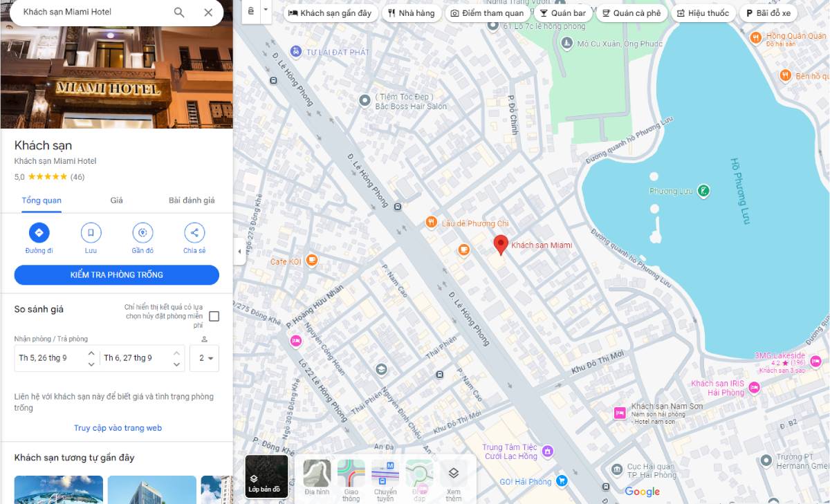The width and height of the screenshot is (830, 504).
Task: Click the Lẩu dê Phương Chi restaurant marker
Action: (x=431, y=223)
